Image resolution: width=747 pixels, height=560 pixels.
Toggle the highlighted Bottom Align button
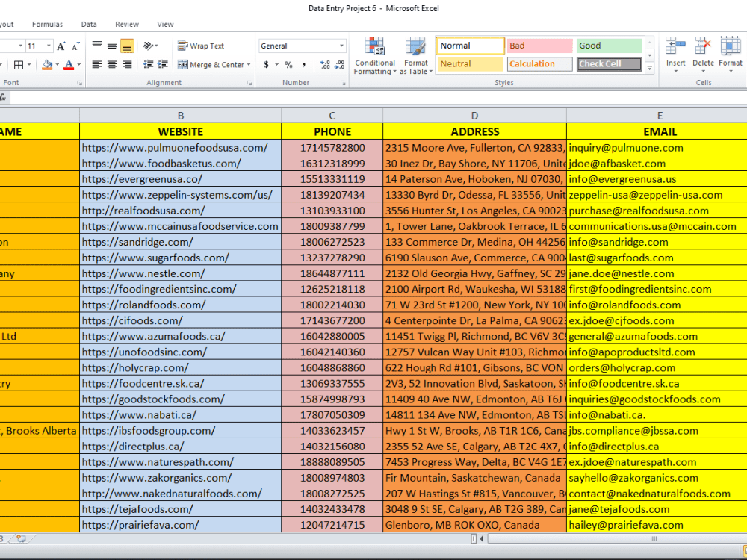pos(127,46)
